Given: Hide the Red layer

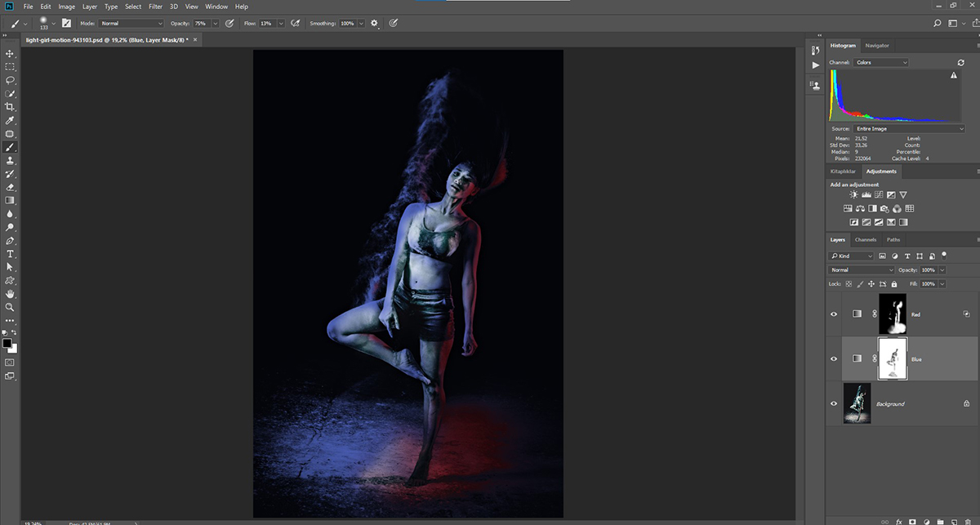Looking at the screenshot, I should (834, 314).
